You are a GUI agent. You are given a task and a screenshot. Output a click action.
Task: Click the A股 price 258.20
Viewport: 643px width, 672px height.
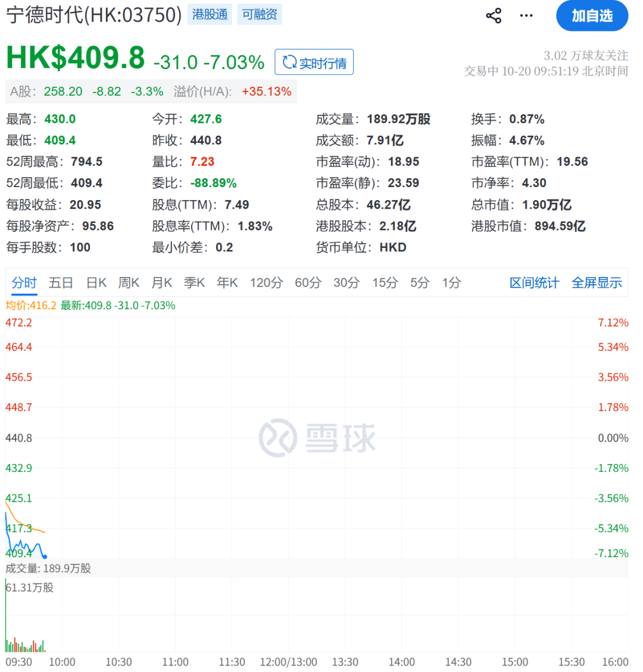(63, 92)
